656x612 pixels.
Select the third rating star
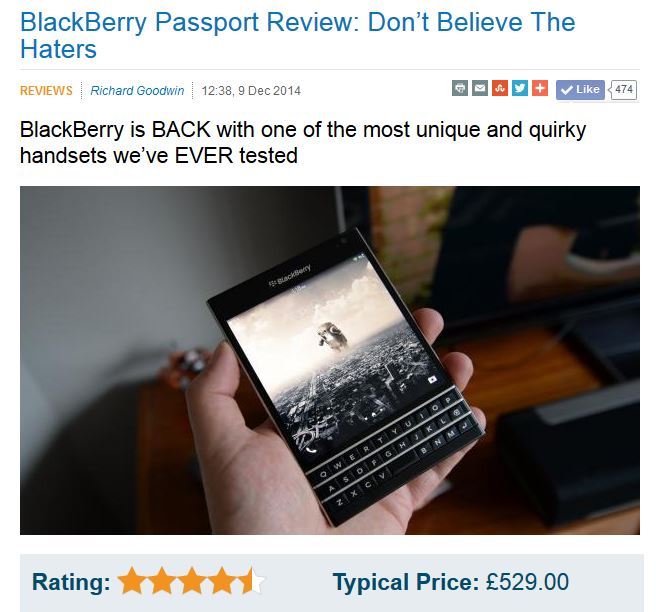[x=192, y=581]
